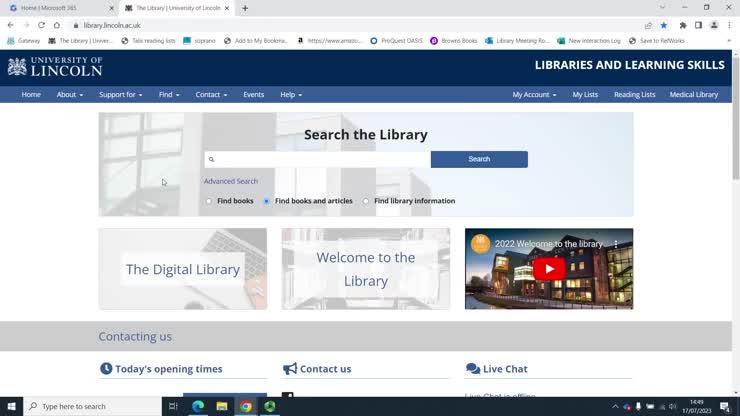Open the Welcome to the Library tile
Screen dimensions: 740x416
pyautogui.click(x=366, y=269)
